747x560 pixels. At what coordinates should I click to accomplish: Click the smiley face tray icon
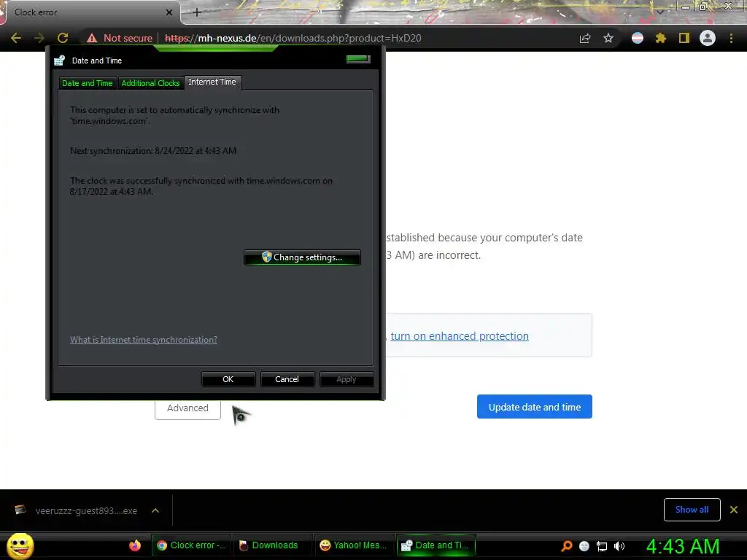[584, 546]
